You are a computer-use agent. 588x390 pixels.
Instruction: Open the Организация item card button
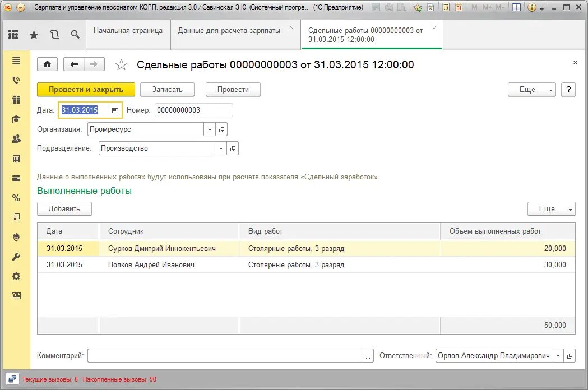(221, 129)
